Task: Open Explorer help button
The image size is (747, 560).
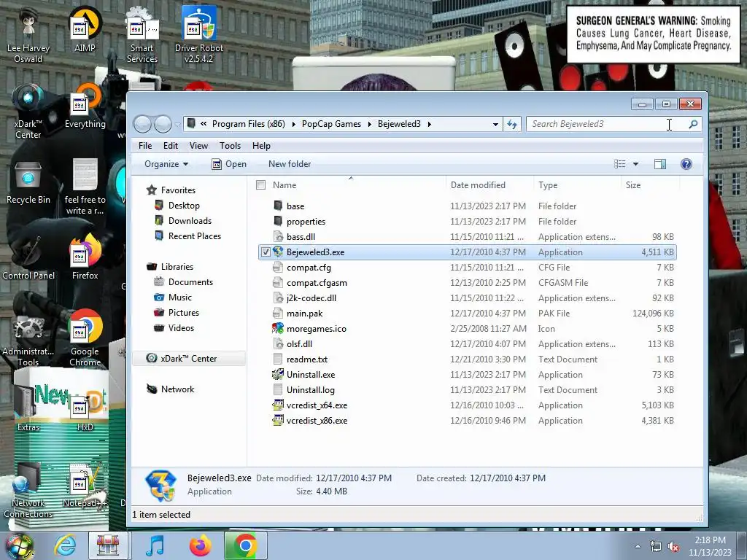Action: click(686, 164)
